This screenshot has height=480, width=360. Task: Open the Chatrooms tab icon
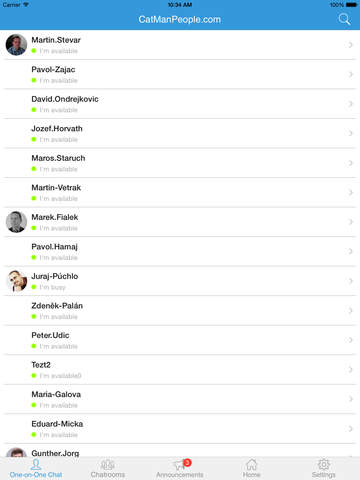pos(108,464)
